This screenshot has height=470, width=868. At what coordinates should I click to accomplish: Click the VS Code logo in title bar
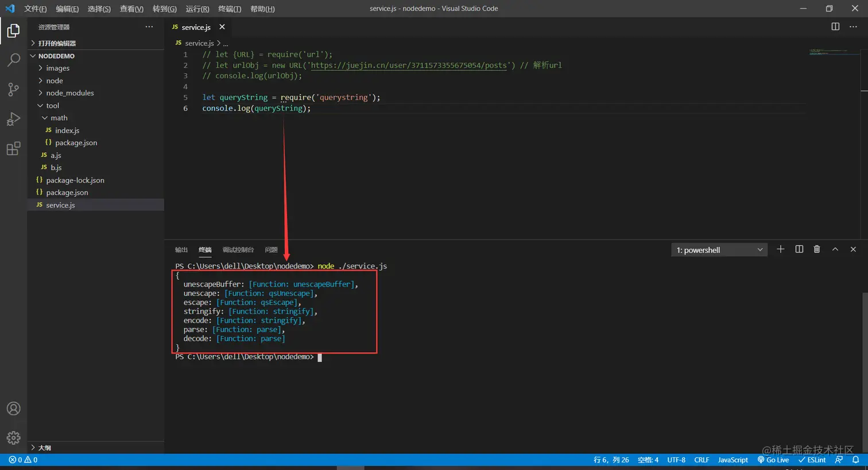[x=10, y=9]
